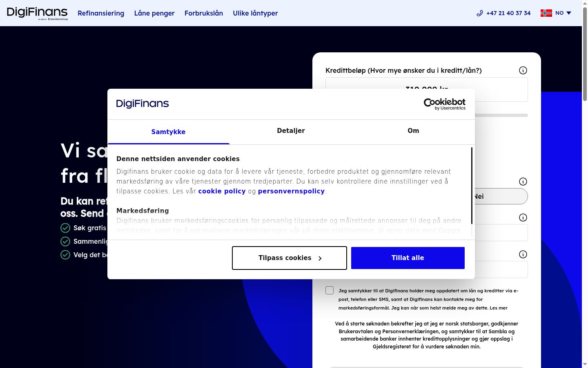Click the phone icon beside +47 number
Screen dimensions: 588x368
pos(480,13)
